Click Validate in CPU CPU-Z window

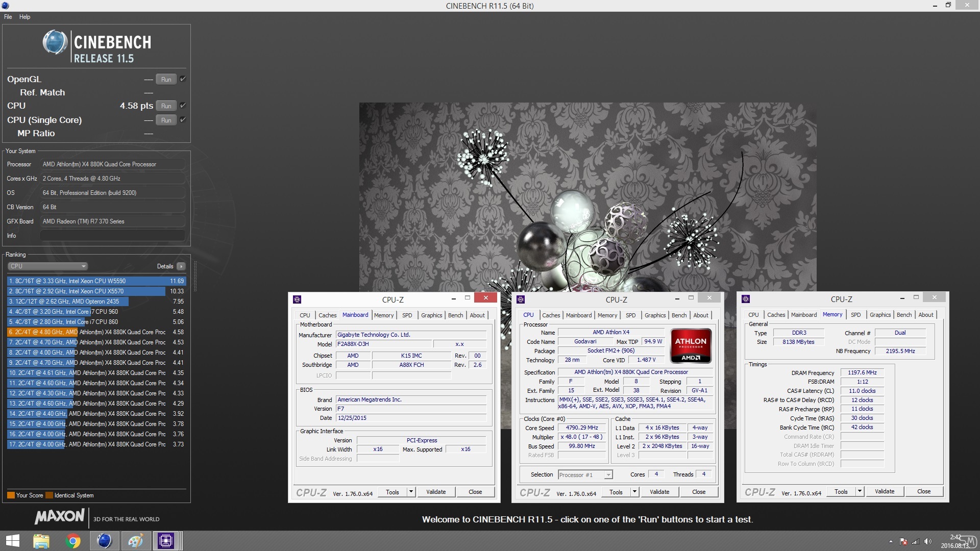pyautogui.click(x=659, y=492)
